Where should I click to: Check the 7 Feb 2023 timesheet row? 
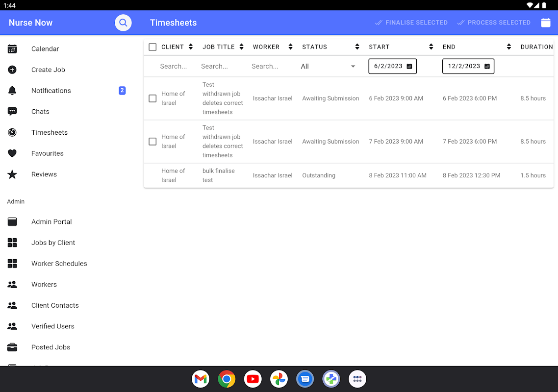(152, 142)
